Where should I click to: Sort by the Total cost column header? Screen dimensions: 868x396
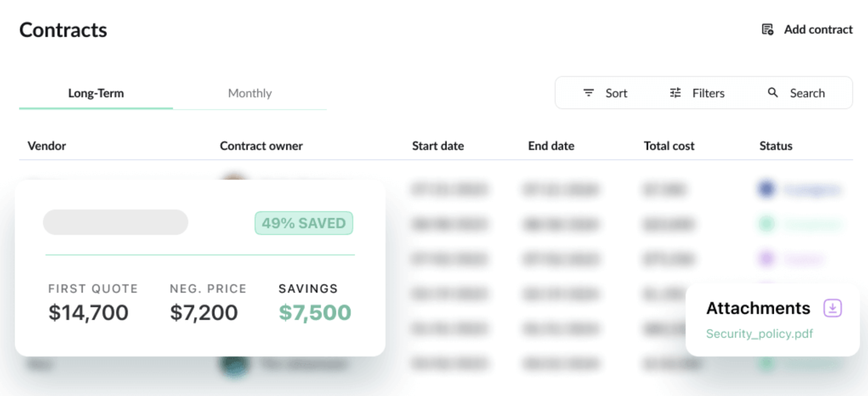tap(669, 146)
